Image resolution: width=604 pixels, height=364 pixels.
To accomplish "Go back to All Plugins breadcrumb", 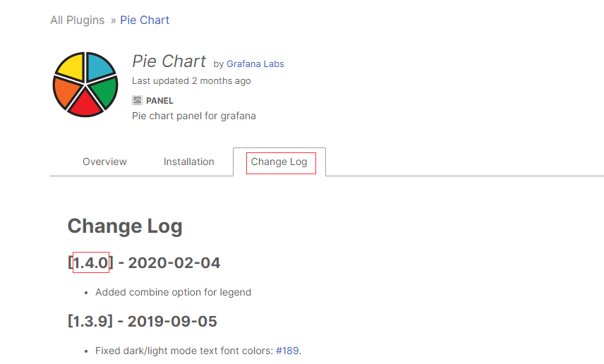I will pos(77,20).
